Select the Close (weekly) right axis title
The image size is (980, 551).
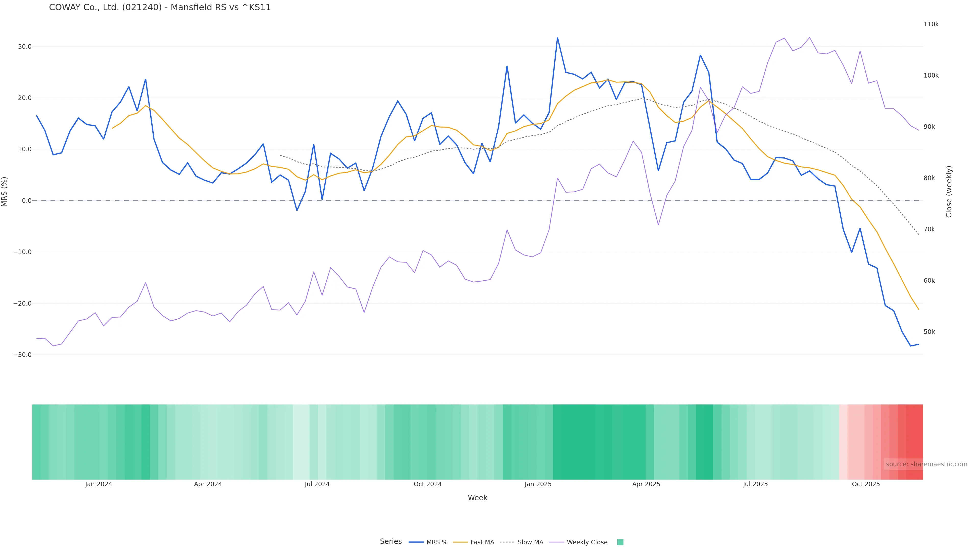[949, 191]
